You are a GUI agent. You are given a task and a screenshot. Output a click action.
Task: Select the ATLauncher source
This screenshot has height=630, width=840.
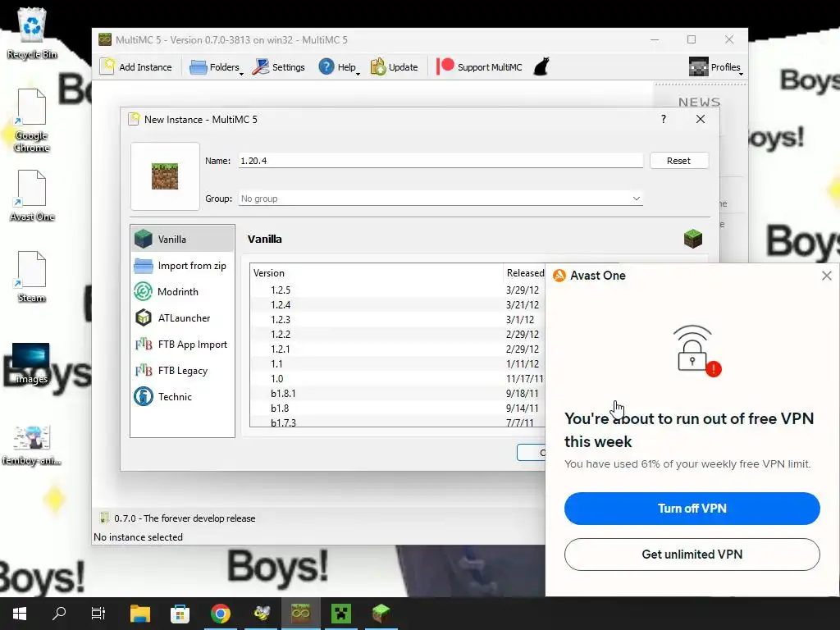point(182,318)
